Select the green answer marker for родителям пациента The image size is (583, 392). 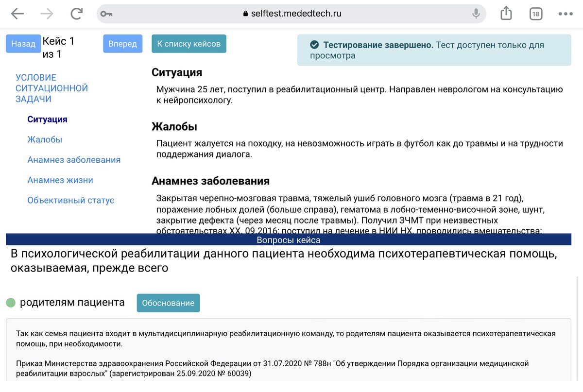tap(11, 303)
